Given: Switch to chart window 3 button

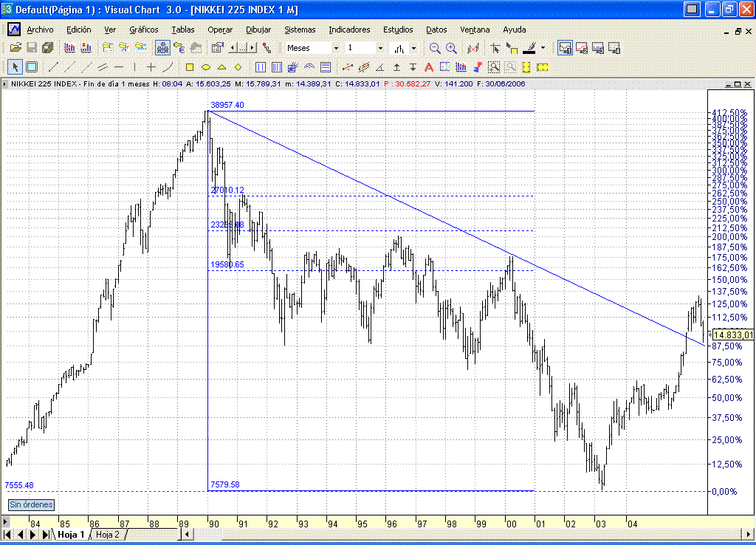Looking at the screenshot, I should tap(598, 48).
